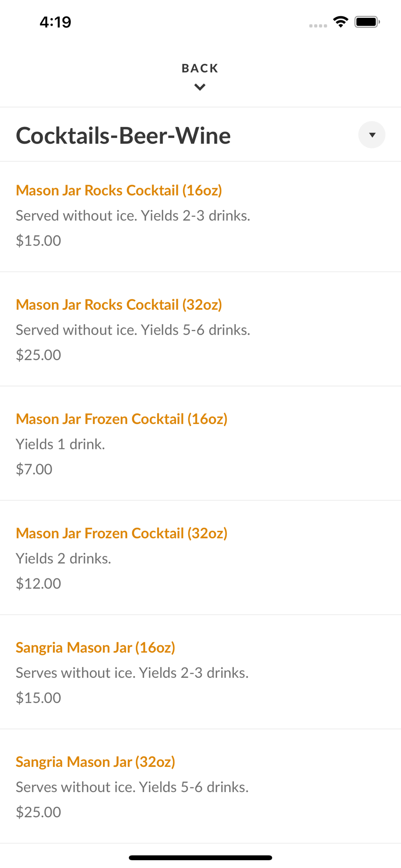Screen dimensions: 401x868
Task: Tap the $12.00 frozen cocktail price
Action: (38, 583)
